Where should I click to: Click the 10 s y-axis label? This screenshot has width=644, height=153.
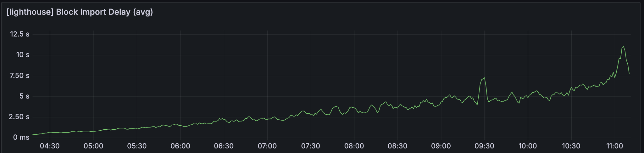pyautogui.click(x=23, y=55)
